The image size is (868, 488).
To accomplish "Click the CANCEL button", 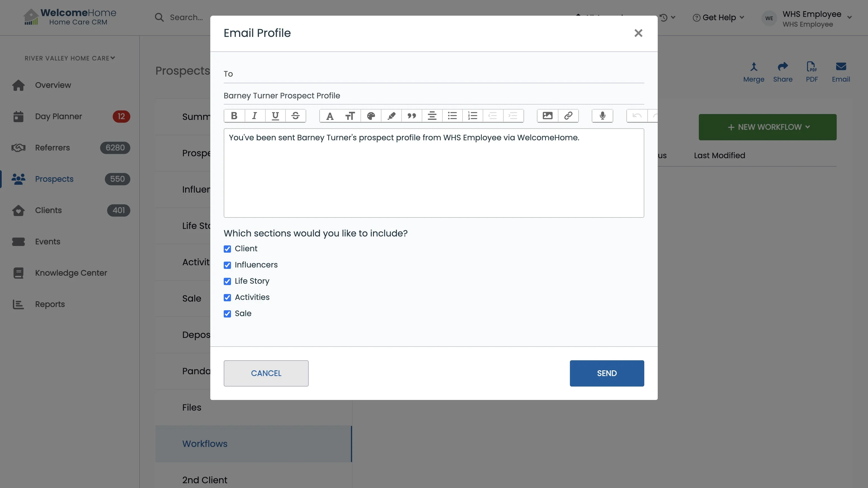I will [x=266, y=373].
